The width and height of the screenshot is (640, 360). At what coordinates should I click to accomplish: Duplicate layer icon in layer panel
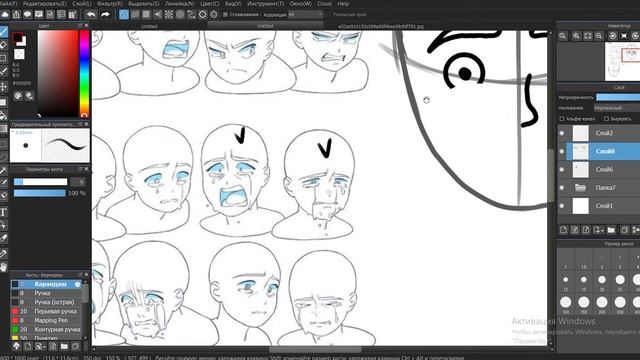[624, 230]
